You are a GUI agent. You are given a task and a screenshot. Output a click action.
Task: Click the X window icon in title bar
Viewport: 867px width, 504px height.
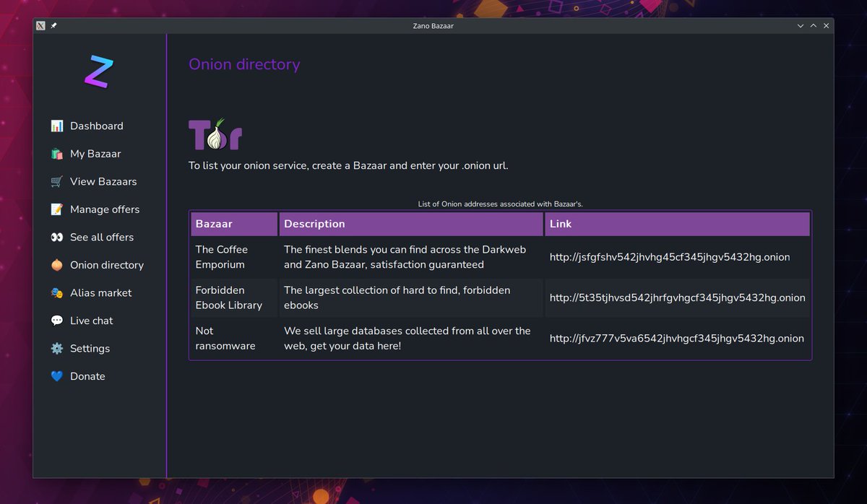pos(40,25)
